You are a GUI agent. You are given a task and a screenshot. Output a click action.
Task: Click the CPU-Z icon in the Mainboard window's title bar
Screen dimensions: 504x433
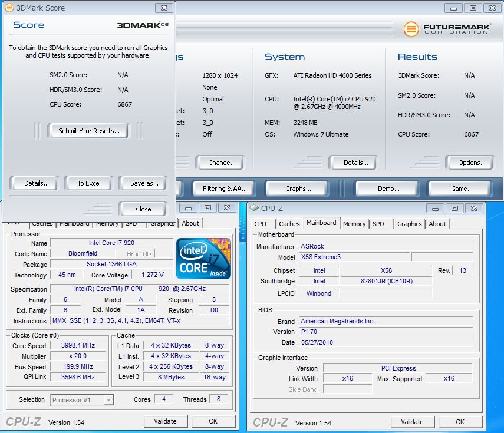coord(253,208)
